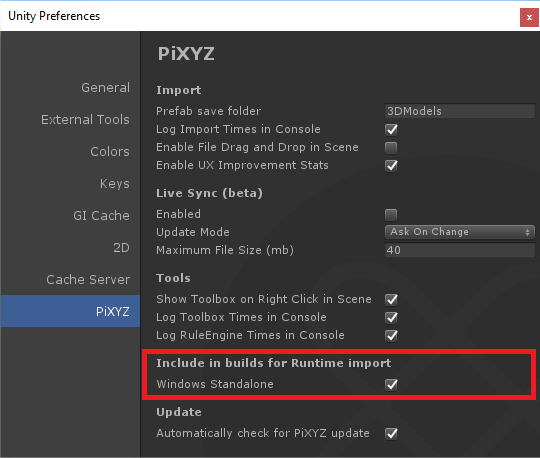
Task: Open the Update Mode dropdown
Action: [x=460, y=232]
